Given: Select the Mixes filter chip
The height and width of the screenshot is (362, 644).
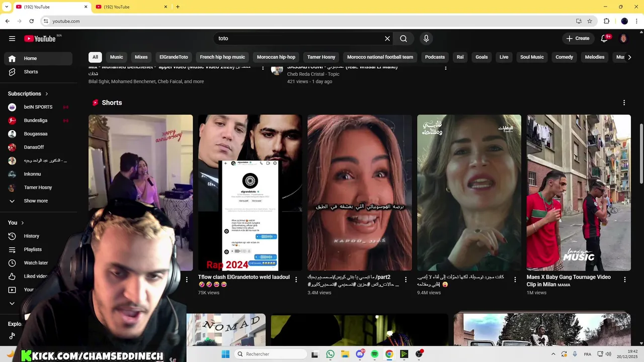Looking at the screenshot, I should 141,57.
